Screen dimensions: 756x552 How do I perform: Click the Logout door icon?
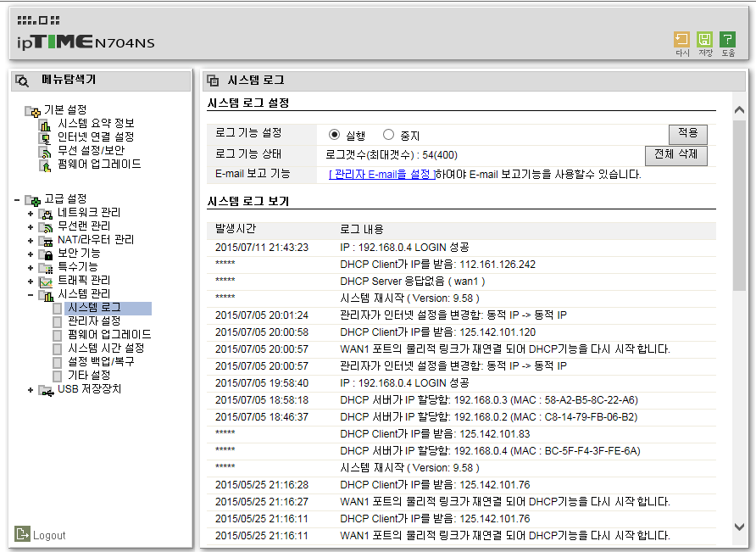click(x=22, y=533)
